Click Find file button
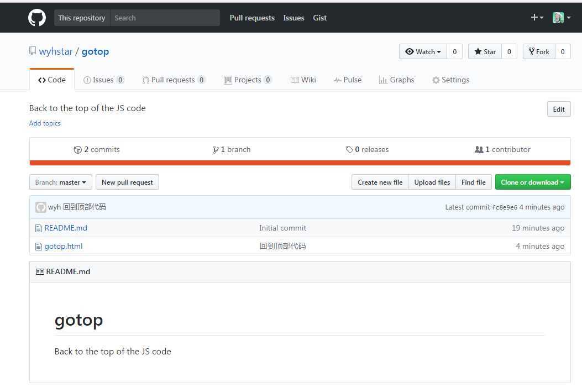The image size is (582, 392). coord(474,182)
